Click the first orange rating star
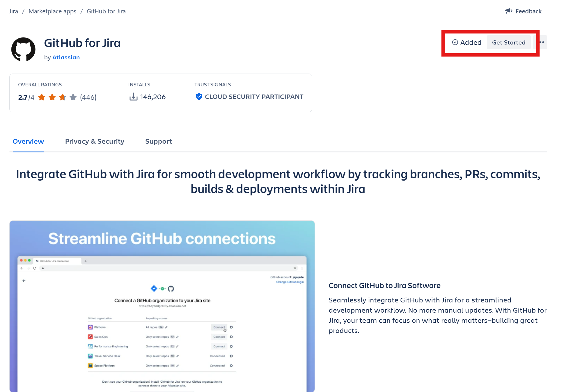This screenshot has width=566, height=392. click(42, 97)
